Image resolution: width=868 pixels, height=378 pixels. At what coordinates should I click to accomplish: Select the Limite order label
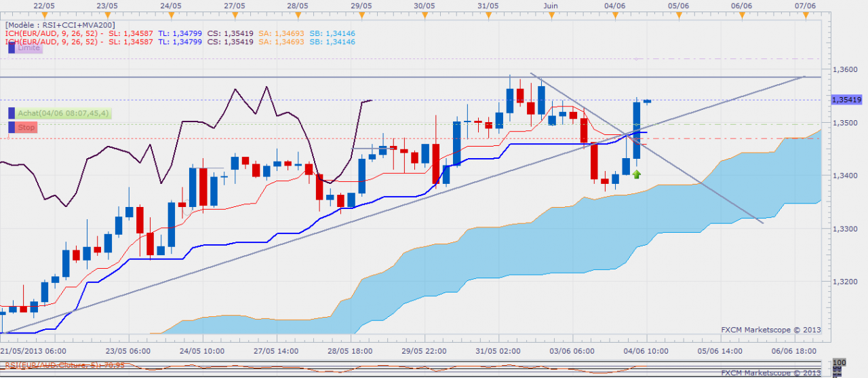coord(29,48)
